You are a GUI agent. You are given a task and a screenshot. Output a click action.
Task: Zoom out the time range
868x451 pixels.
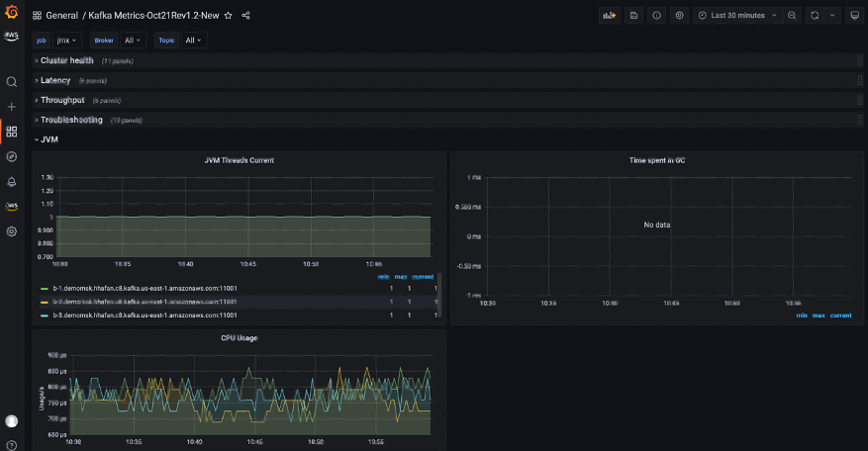click(792, 16)
